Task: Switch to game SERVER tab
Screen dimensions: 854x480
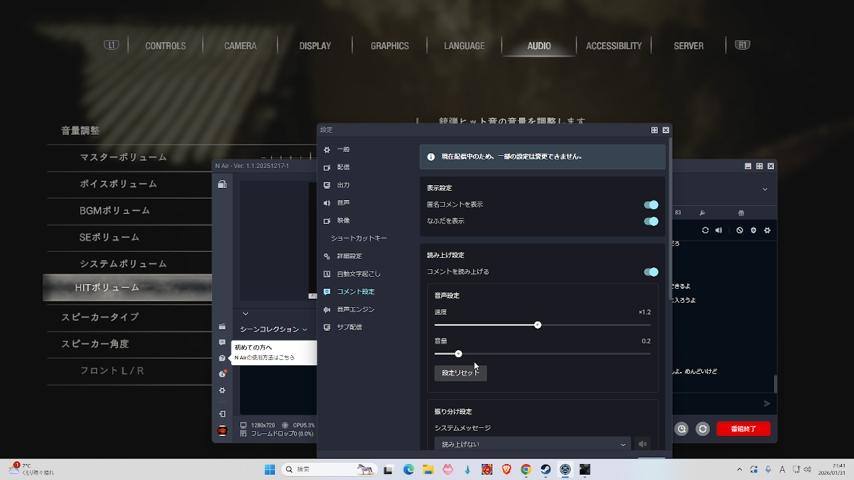Action: tap(688, 46)
